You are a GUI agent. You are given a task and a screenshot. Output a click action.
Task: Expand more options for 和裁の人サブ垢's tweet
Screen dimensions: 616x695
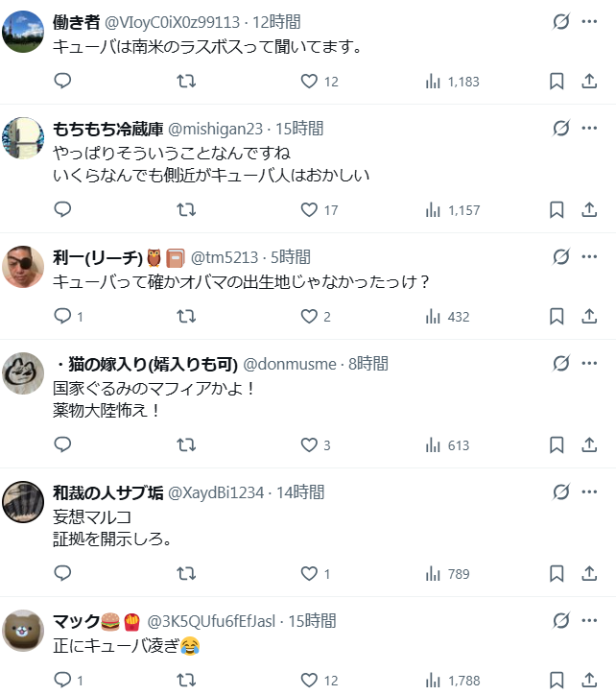click(589, 492)
